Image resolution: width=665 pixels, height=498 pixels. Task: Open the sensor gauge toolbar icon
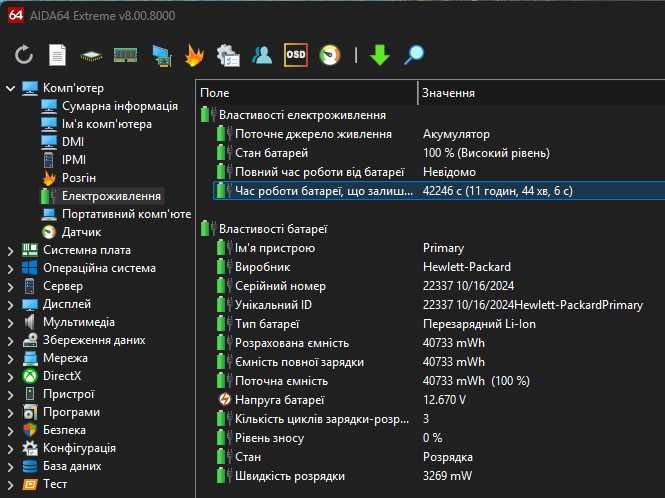330,55
